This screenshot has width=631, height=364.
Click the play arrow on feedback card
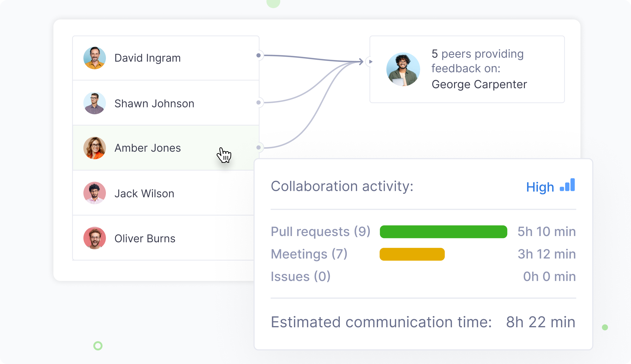[x=370, y=62]
